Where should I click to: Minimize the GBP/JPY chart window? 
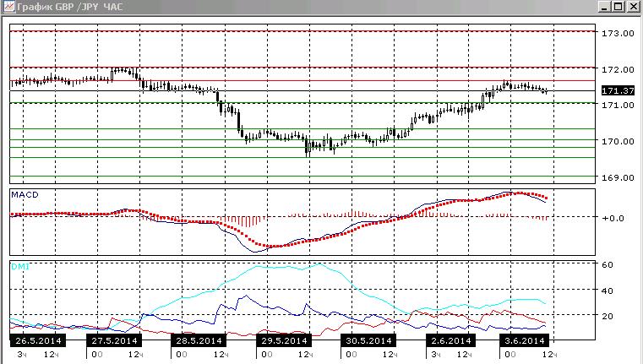click(x=604, y=7)
